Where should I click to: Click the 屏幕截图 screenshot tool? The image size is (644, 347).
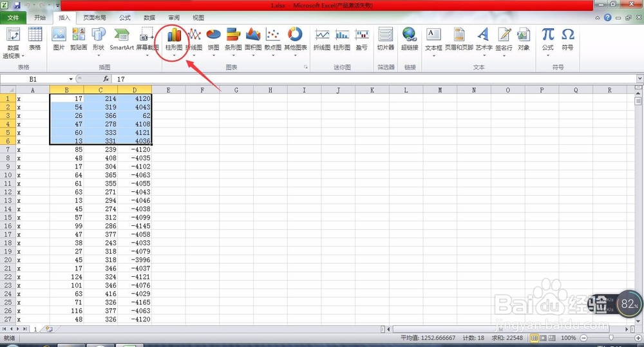pos(147,39)
